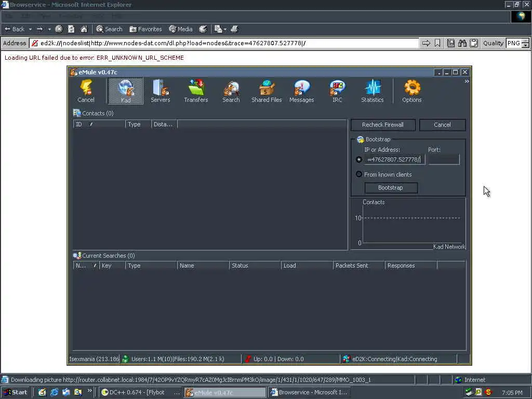The width and height of the screenshot is (532, 399).
Task: Click the IP or Address input field
Action: coord(395,159)
